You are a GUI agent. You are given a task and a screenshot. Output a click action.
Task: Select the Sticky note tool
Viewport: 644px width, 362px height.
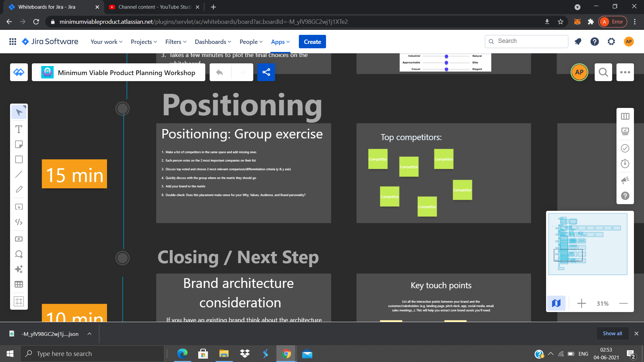[19, 144]
